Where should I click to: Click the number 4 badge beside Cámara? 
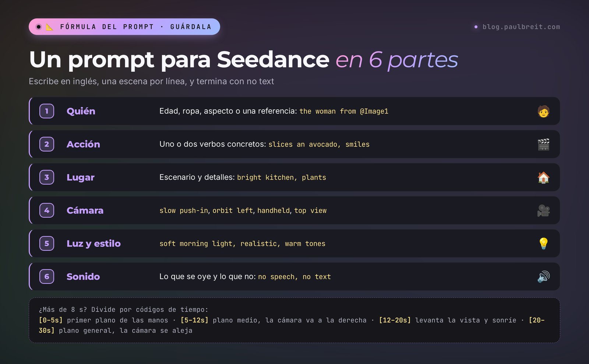click(47, 210)
